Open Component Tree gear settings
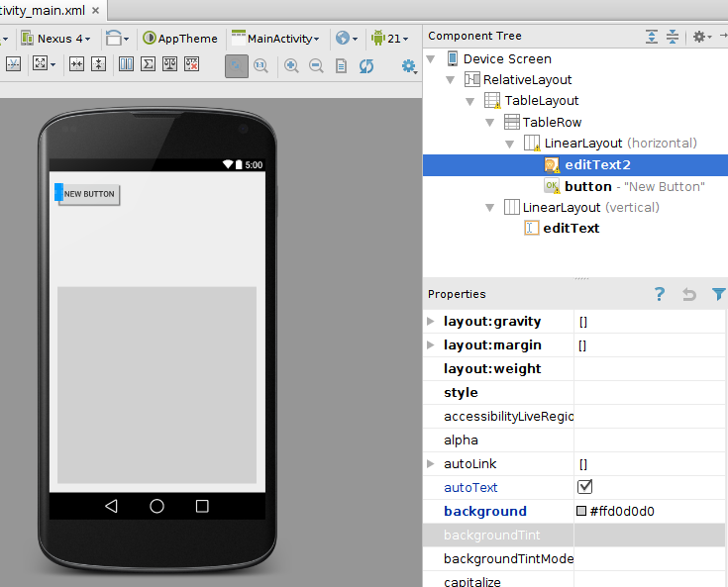 pos(701,37)
